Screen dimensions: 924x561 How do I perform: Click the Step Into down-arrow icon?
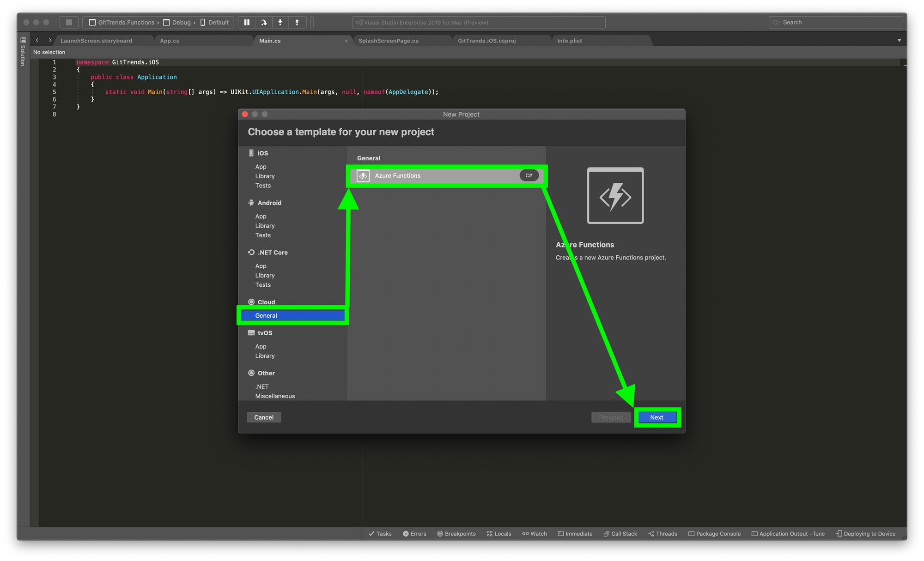coord(280,22)
